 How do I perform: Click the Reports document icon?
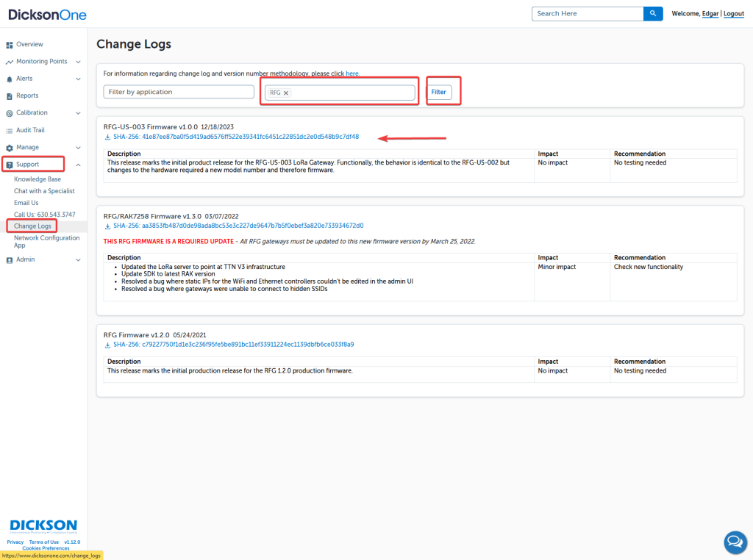10,96
